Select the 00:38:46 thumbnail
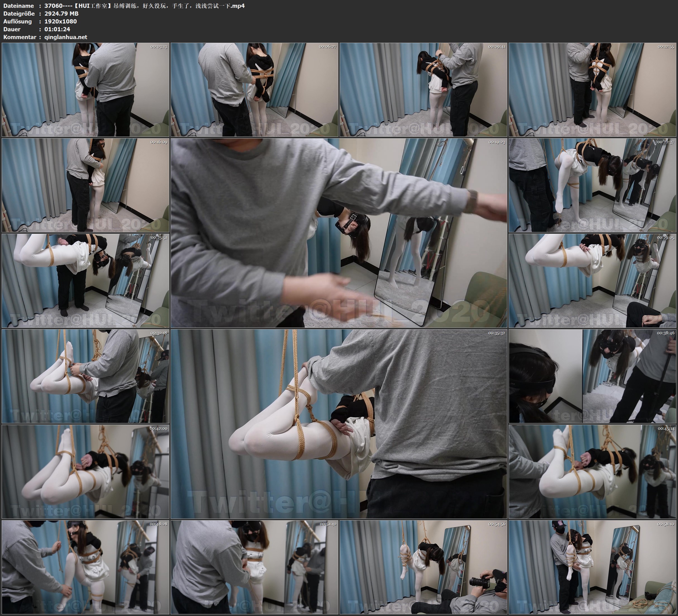The width and height of the screenshot is (678, 616). point(592,376)
